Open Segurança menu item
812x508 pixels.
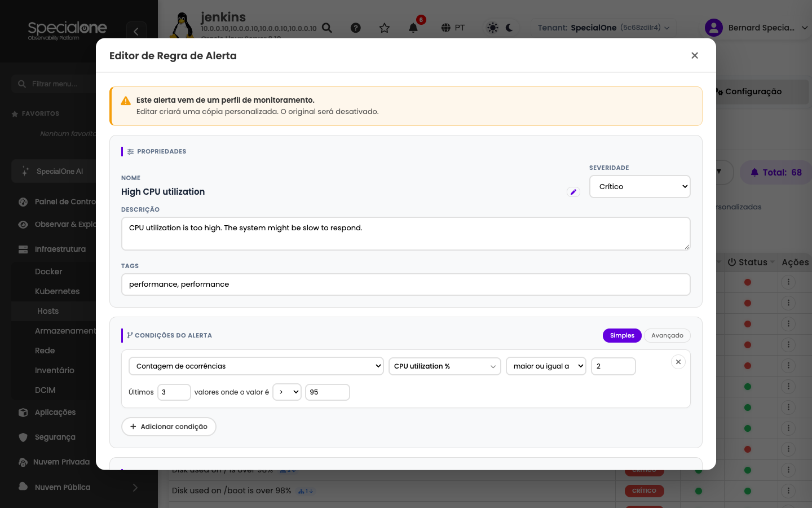click(56, 437)
